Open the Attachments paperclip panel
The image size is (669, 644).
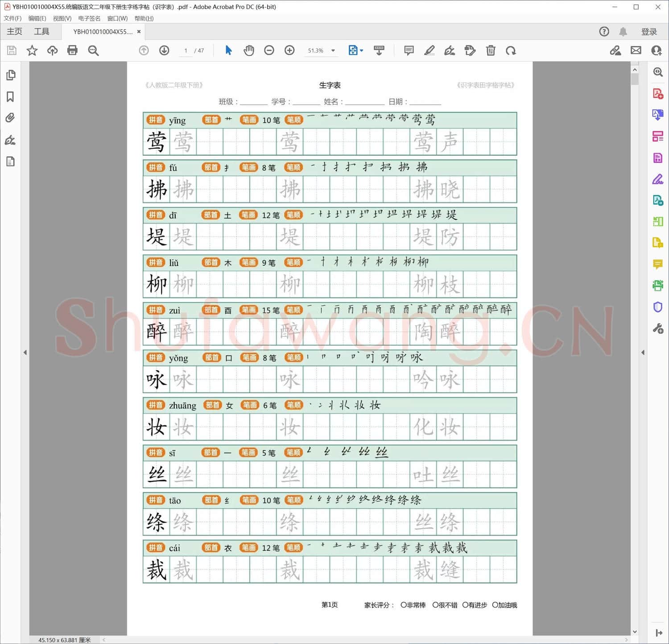tap(10, 118)
